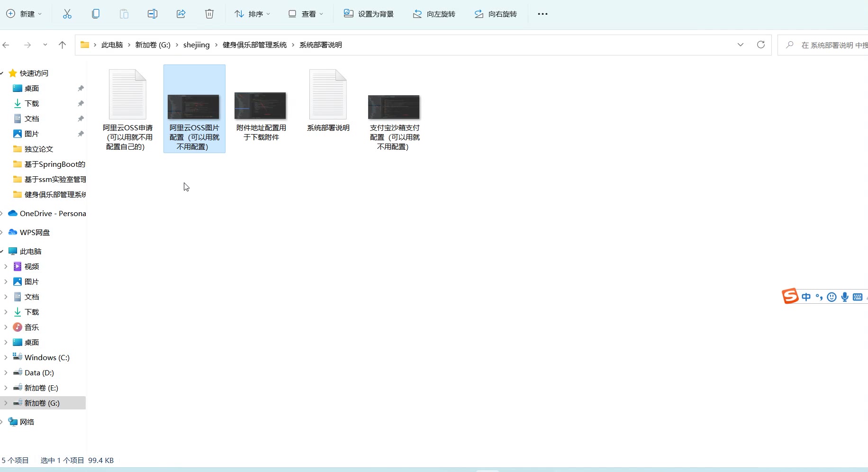Open 文档 under quick access
Viewport: 868px width, 472px height.
point(32,119)
